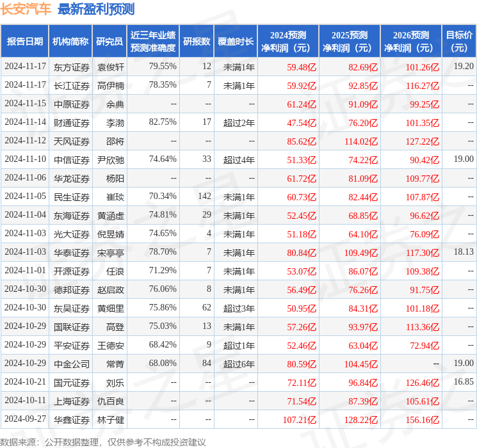Click 东海证券 institution cell
The width and height of the screenshot is (477, 448).
point(72,216)
